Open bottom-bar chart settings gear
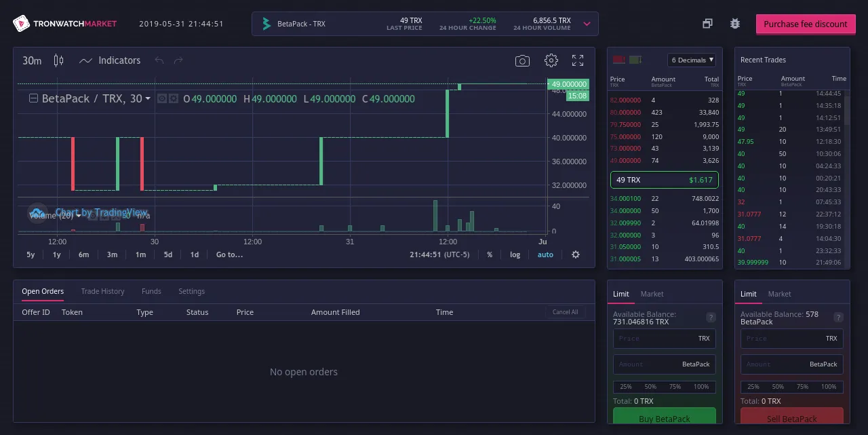Viewport: 868px width, 435px height. coord(576,254)
